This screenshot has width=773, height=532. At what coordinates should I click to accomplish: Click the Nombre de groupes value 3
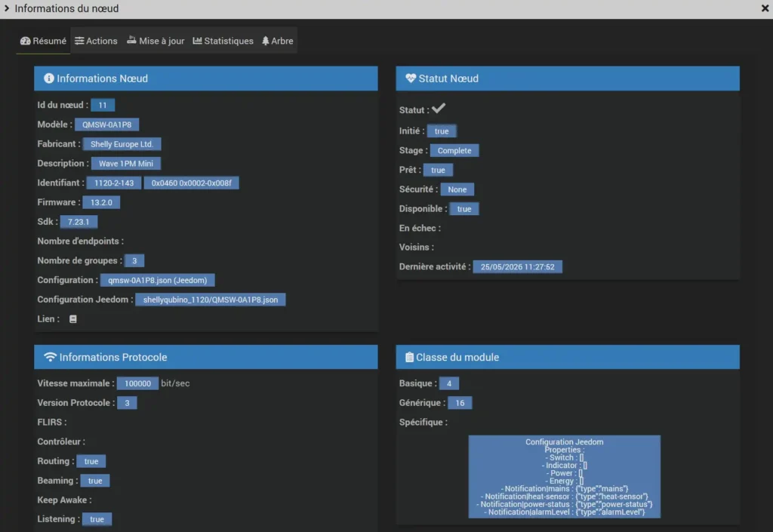click(134, 260)
